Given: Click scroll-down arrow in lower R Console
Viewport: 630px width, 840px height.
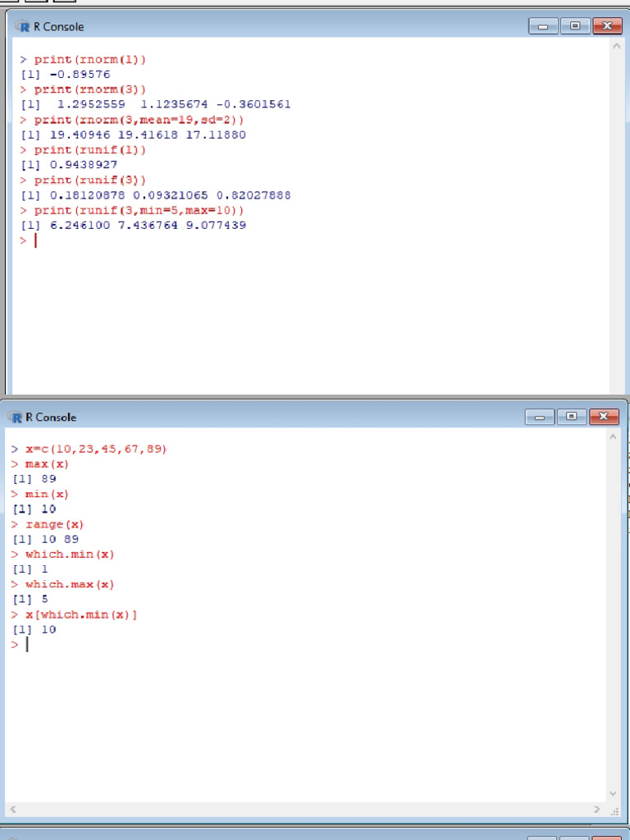Looking at the screenshot, I should 613,794.
